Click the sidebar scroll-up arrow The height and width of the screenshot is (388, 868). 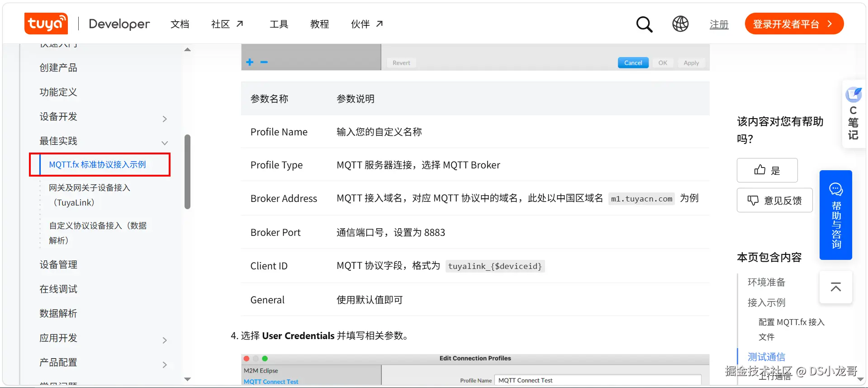pos(187,49)
